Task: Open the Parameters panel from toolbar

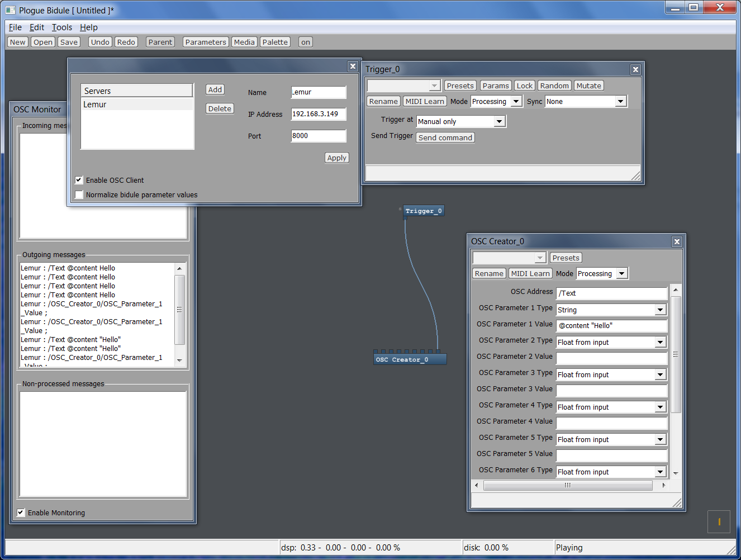Action: (206, 42)
